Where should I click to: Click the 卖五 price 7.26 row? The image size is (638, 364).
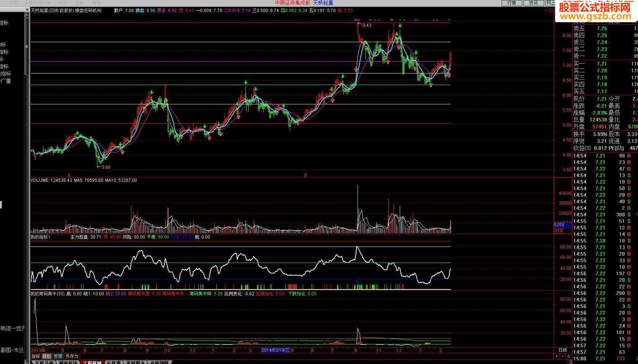point(605,28)
